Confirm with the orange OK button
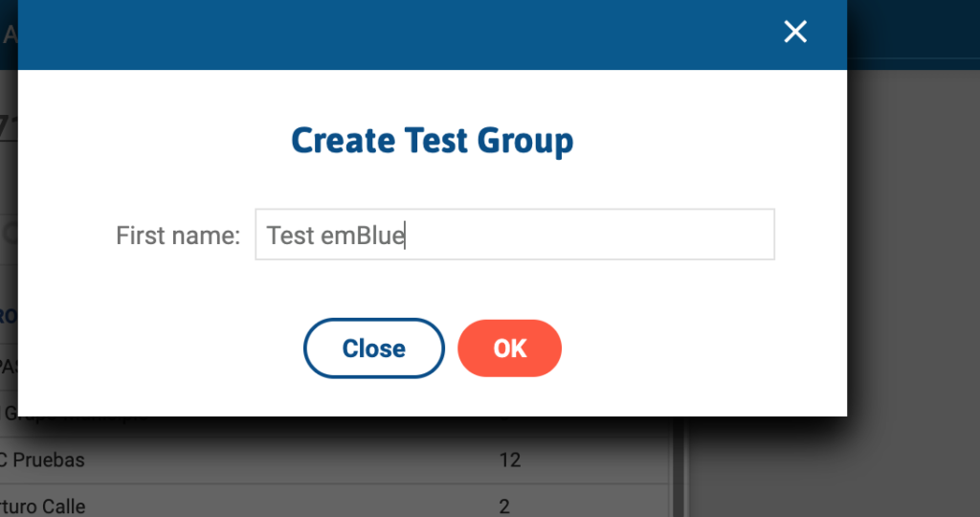The width and height of the screenshot is (980, 517). click(509, 348)
